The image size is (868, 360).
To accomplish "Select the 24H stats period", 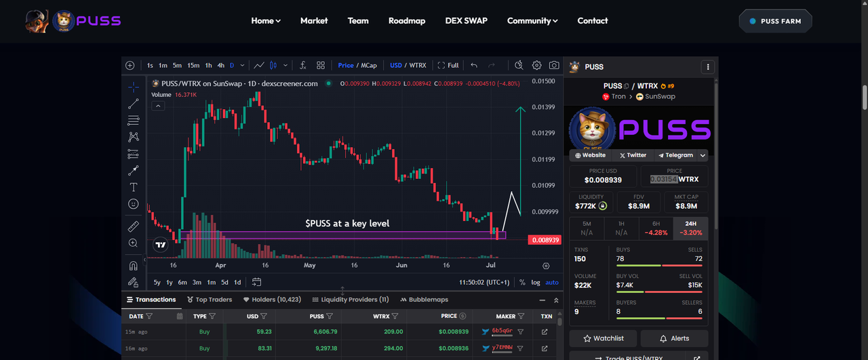I will point(691,228).
